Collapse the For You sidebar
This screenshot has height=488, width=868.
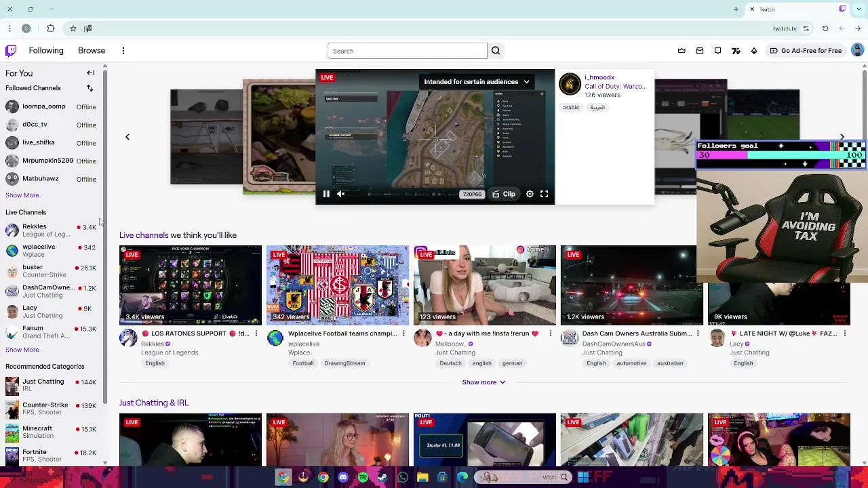90,73
